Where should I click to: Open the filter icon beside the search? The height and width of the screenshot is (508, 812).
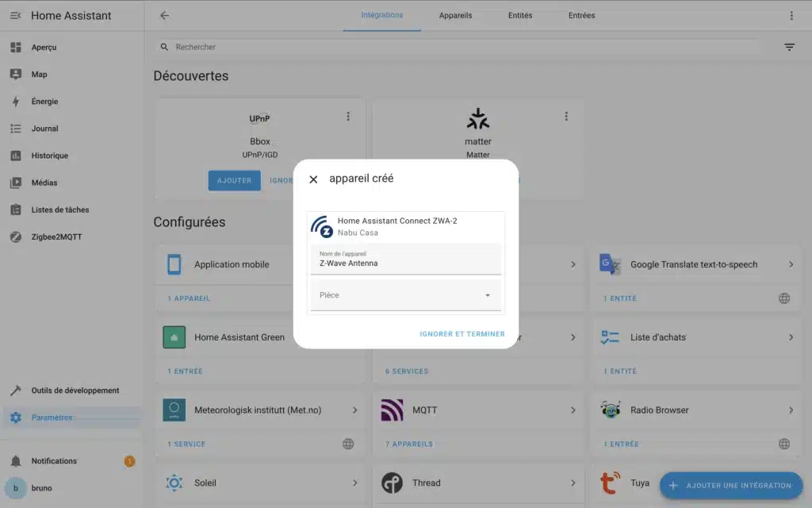pyautogui.click(x=789, y=47)
